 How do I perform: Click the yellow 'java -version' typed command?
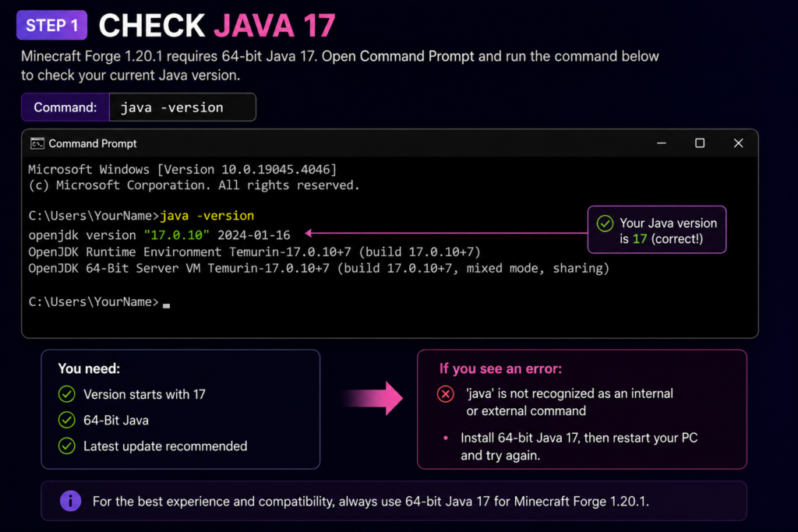point(207,216)
